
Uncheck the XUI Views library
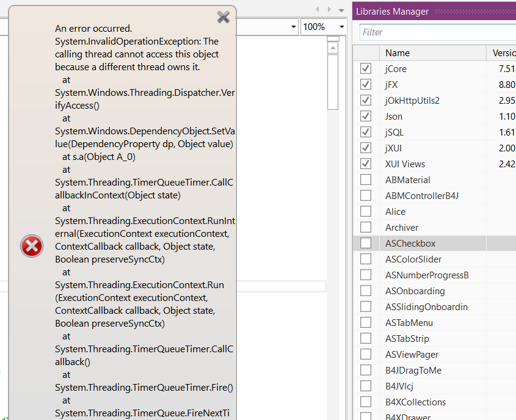tap(366, 164)
